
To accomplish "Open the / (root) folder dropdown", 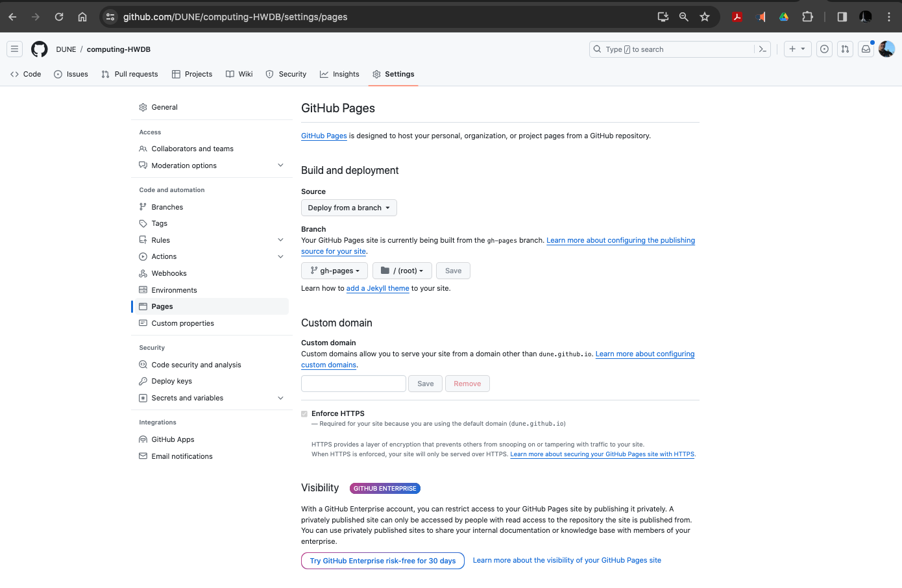I will click(402, 271).
